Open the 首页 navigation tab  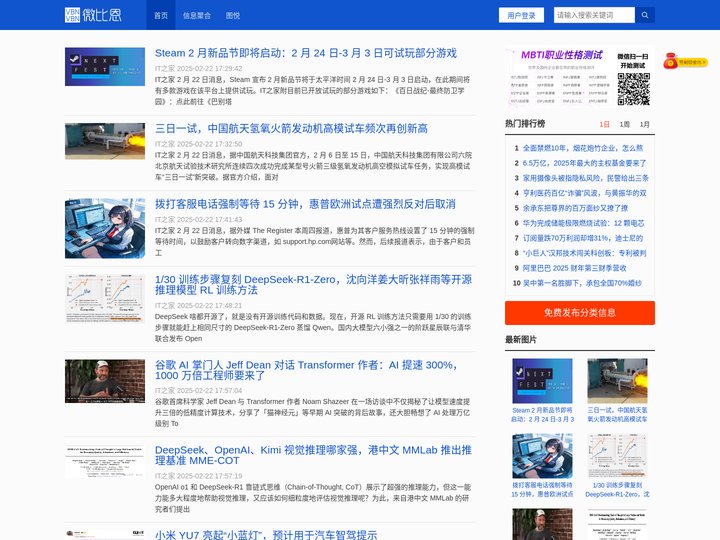(x=161, y=15)
